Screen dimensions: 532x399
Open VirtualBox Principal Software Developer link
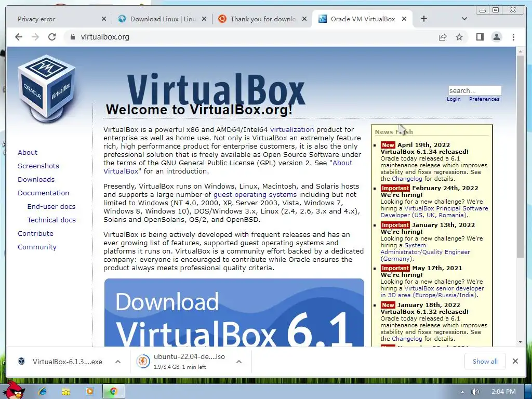point(434,212)
